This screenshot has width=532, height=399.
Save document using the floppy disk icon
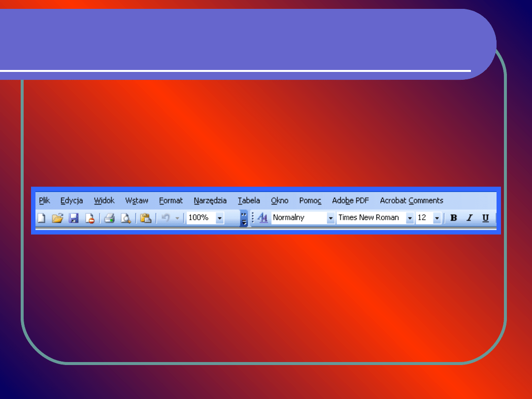click(73, 218)
